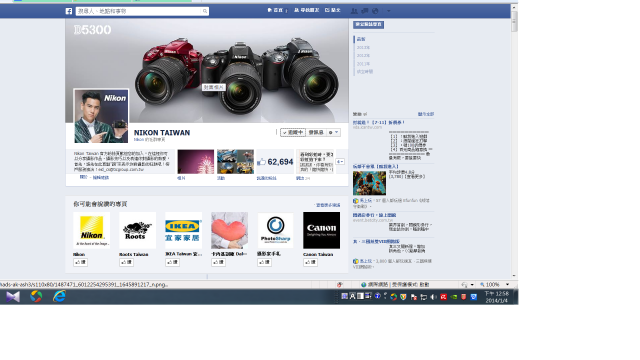
Task: Open the Facebook logo home icon
Action: coord(69,11)
